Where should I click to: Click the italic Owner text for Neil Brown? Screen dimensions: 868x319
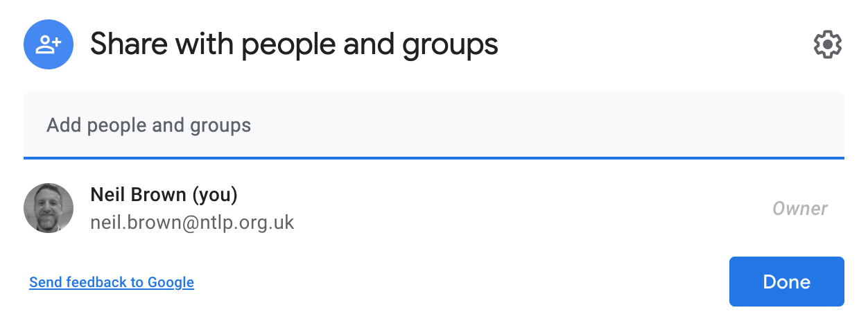800,209
